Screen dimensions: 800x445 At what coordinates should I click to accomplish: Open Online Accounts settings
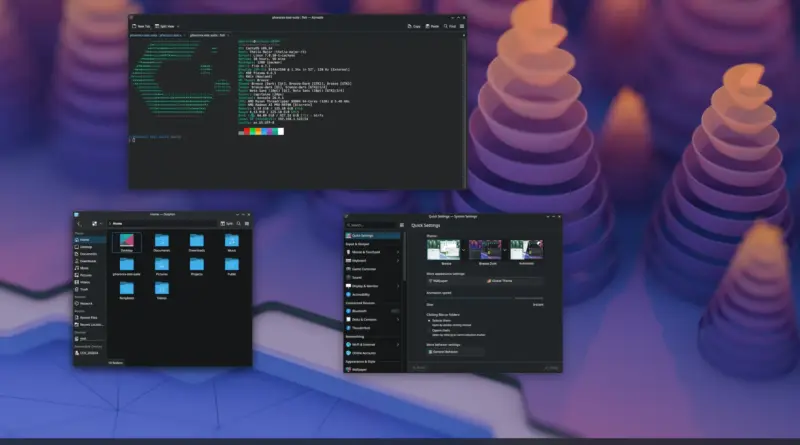click(372, 353)
